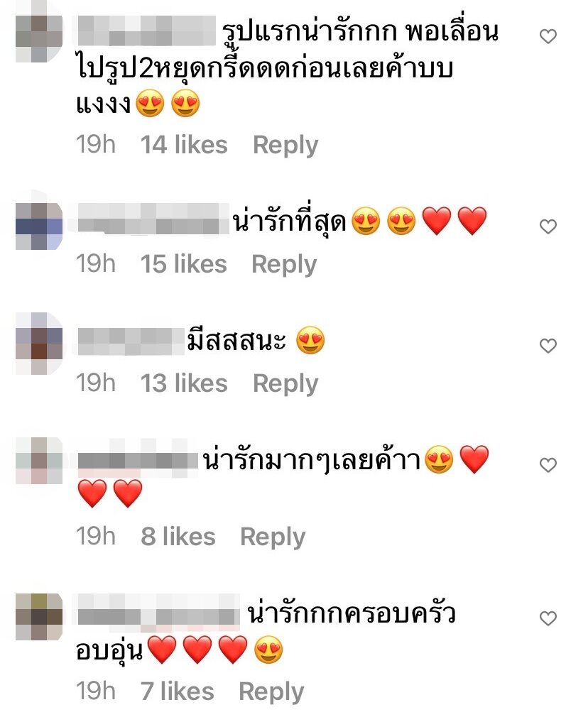View who liked: 14 likes
This screenshot has width=588, height=717.
point(184,145)
